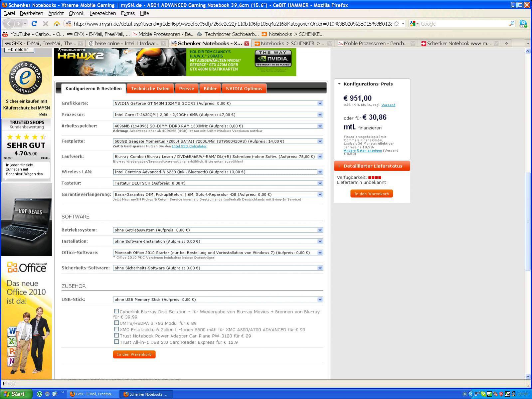Open the YouTube Caribou bookmark
Screen dimensions: 532x399
(x=33, y=34)
